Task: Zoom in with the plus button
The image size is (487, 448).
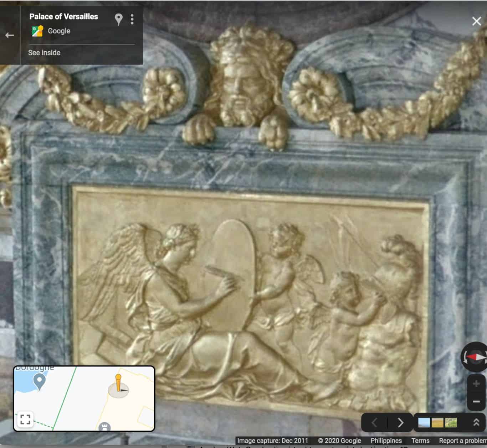Action: (x=476, y=384)
